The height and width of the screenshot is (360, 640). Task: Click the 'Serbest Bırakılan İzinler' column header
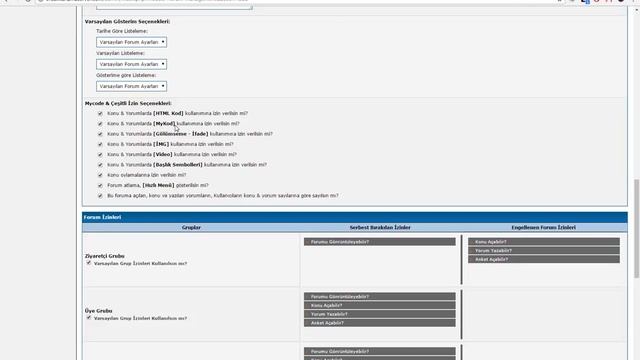click(380, 227)
